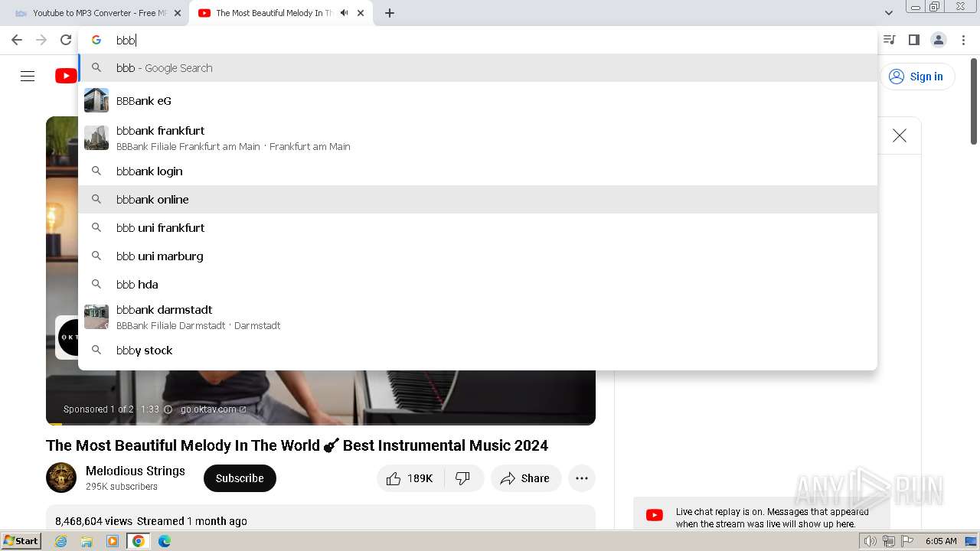Open the Chrome profile avatar
This screenshot has width=980, height=551.
coord(938,40)
